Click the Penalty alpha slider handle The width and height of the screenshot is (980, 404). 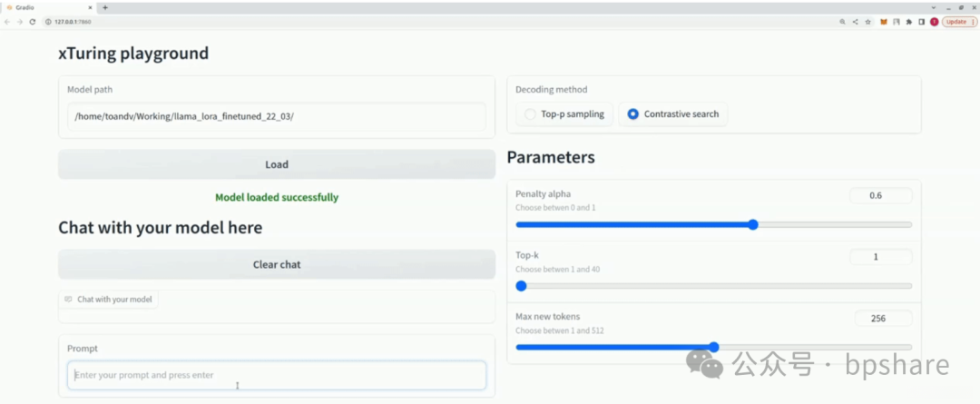[753, 224]
